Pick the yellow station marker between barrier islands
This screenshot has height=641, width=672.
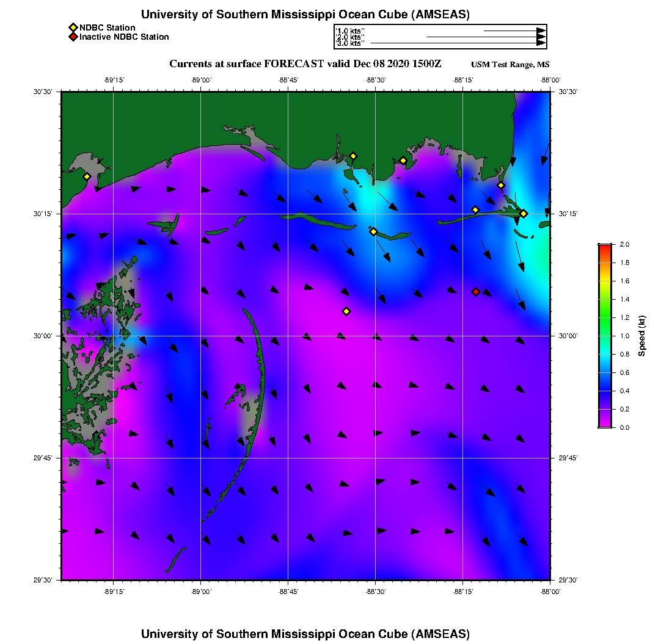coord(374,231)
